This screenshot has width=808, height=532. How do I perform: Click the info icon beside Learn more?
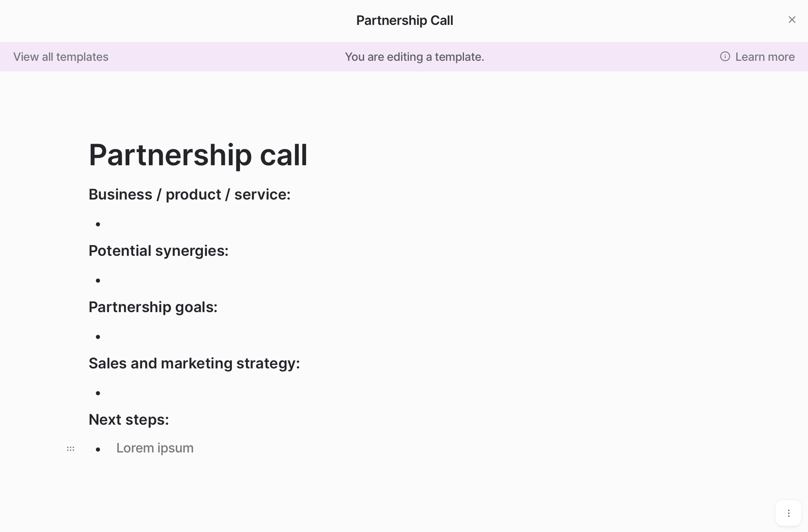[x=724, y=57]
